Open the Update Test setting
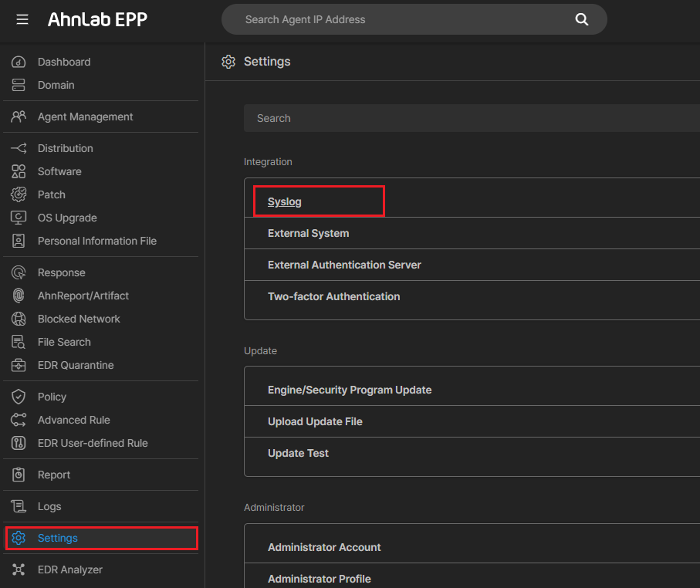The width and height of the screenshot is (700, 588). (x=298, y=453)
